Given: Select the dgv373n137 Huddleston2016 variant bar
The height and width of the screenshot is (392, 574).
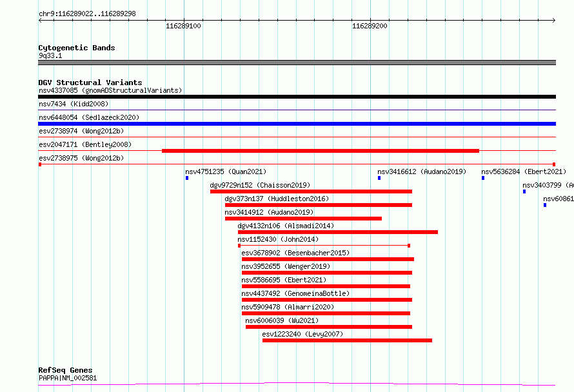Looking at the screenshot, I should [x=319, y=205].
